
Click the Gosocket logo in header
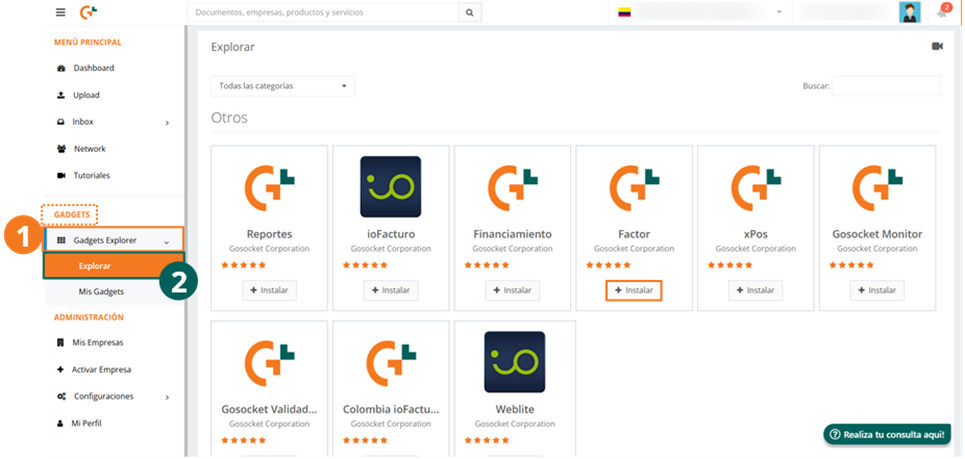click(x=89, y=12)
